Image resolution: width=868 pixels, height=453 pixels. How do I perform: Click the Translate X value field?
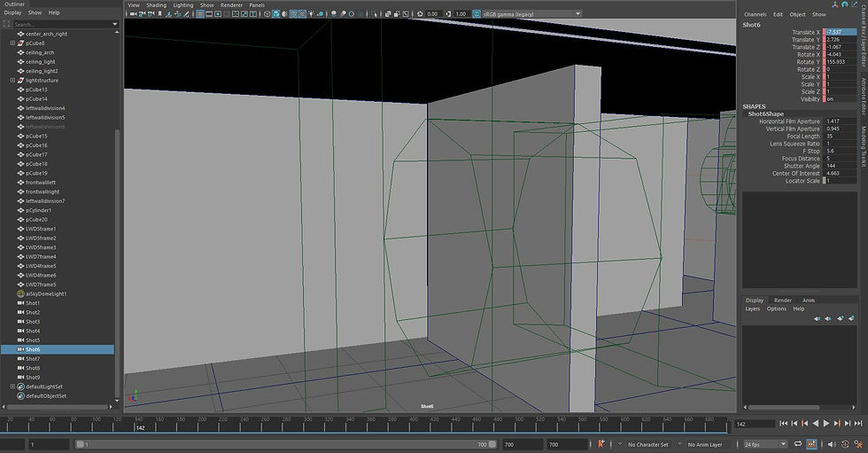[x=842, y=32]
